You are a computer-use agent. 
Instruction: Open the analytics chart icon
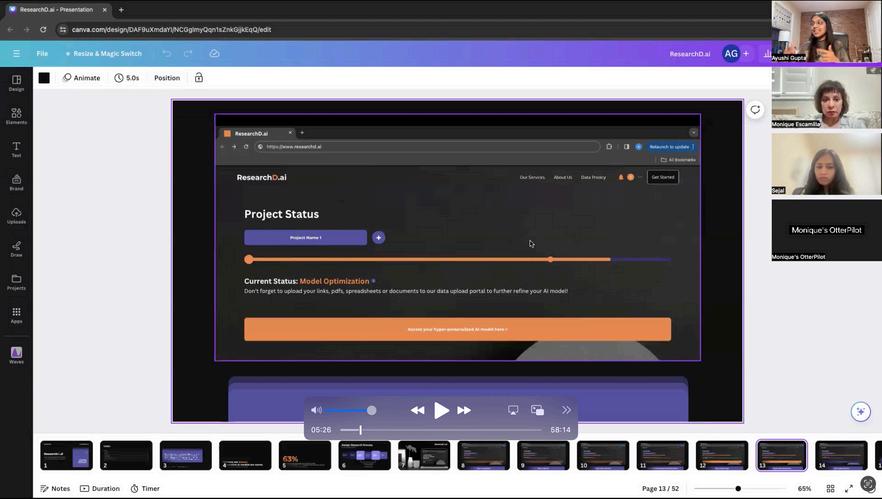767,53
